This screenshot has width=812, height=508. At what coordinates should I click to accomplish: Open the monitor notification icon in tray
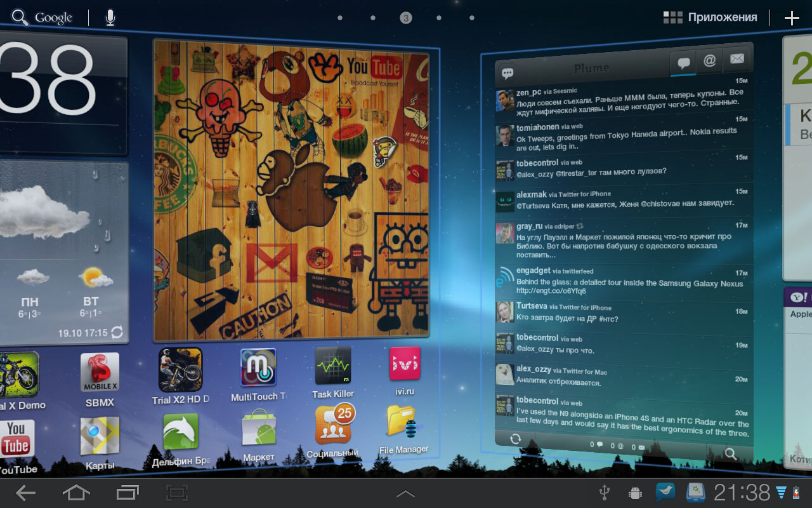(x=696, y=492)
